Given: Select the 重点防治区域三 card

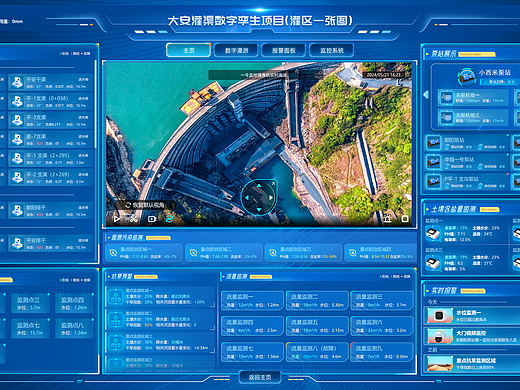Looking at the screenshot, I should pos(303,253).
